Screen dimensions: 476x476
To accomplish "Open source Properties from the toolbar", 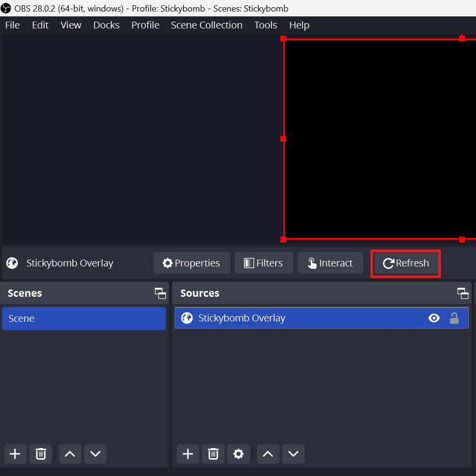I will pyautogui.click(x=192, y=263).
